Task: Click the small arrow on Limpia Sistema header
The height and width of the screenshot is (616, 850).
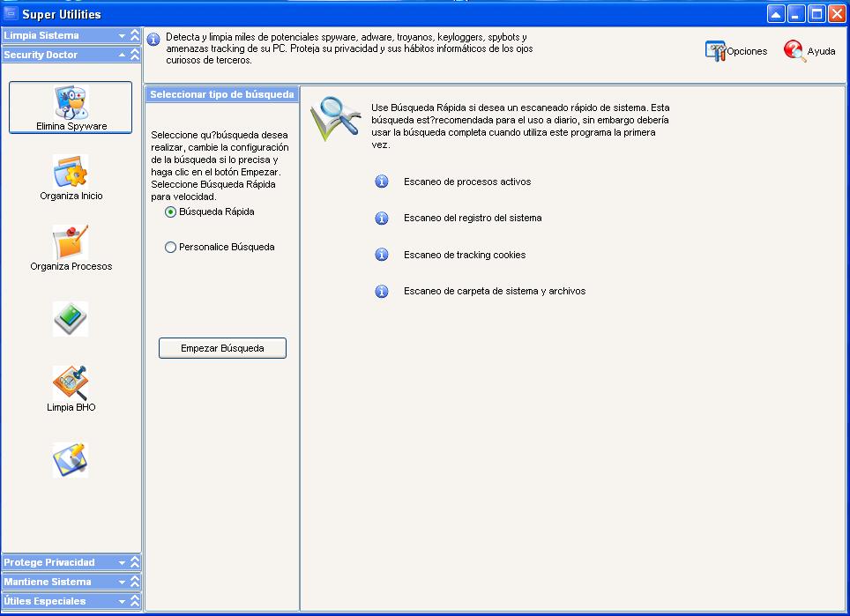Action: coord(122,36)
